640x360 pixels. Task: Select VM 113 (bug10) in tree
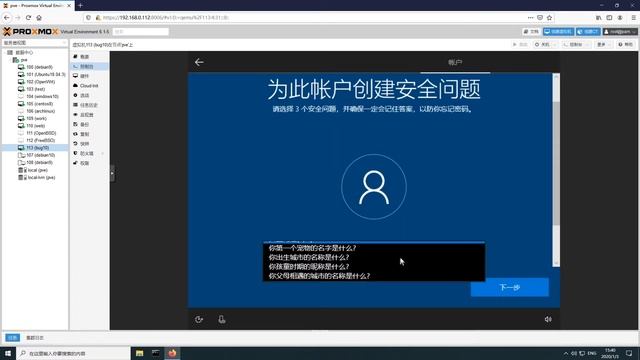37,148
